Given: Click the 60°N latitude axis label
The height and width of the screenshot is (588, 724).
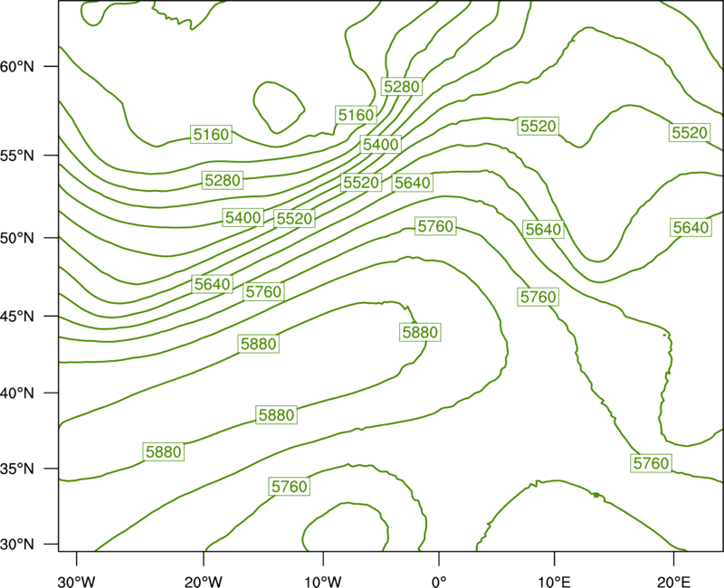Looking at the screenshot, I should click(17, 66).
